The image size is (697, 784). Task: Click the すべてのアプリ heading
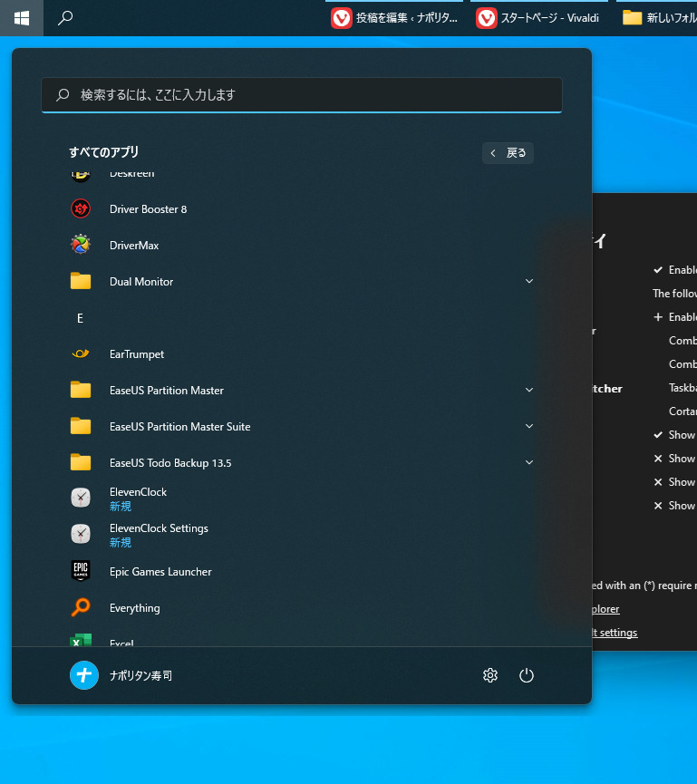pyautogui.click(x=104, y=152)
